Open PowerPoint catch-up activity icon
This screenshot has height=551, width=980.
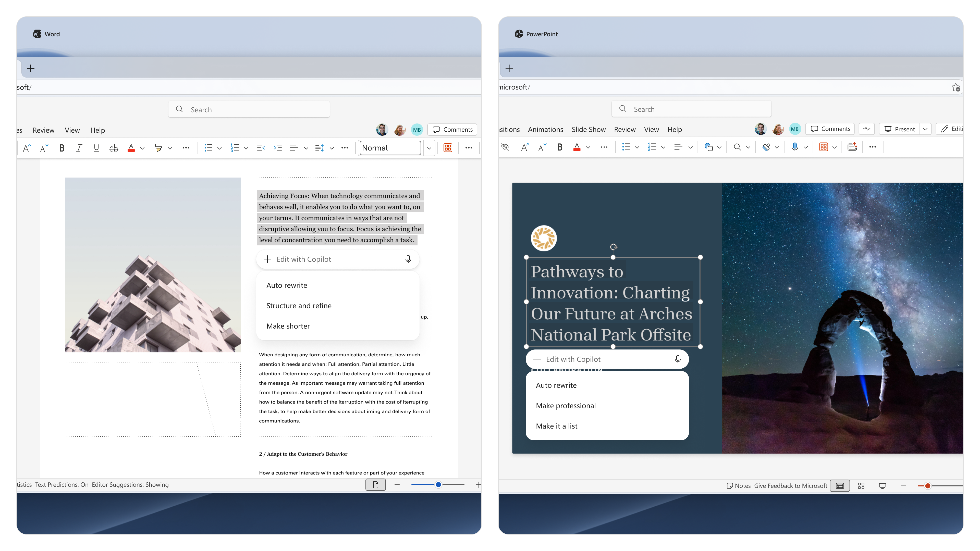tap(867, 129)
